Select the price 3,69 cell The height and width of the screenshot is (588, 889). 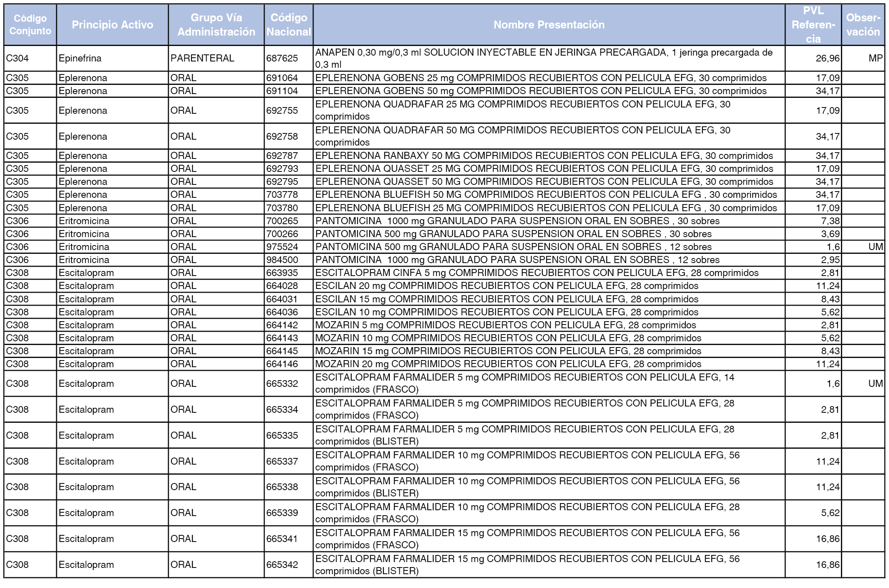pyautogui.click(x=813, y=234)
